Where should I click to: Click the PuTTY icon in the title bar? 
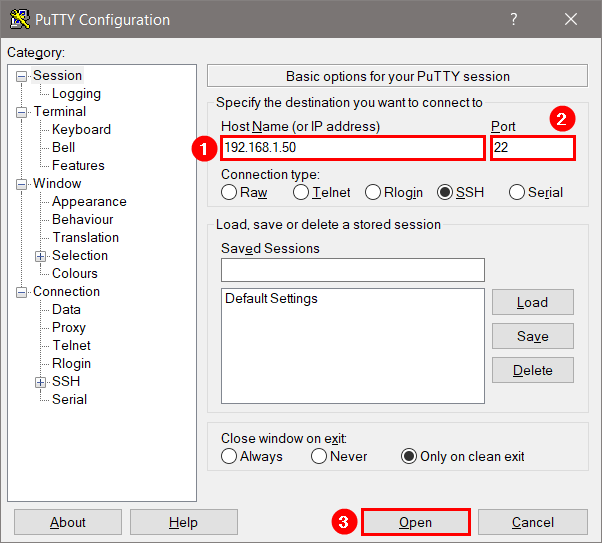[20, 19]
